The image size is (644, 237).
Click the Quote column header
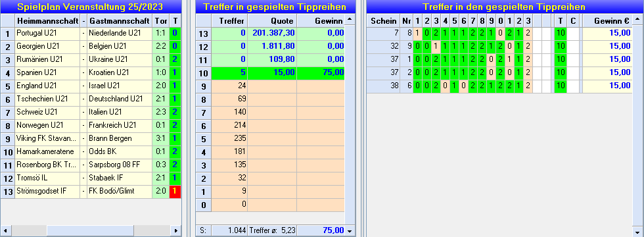click(272, 20)
